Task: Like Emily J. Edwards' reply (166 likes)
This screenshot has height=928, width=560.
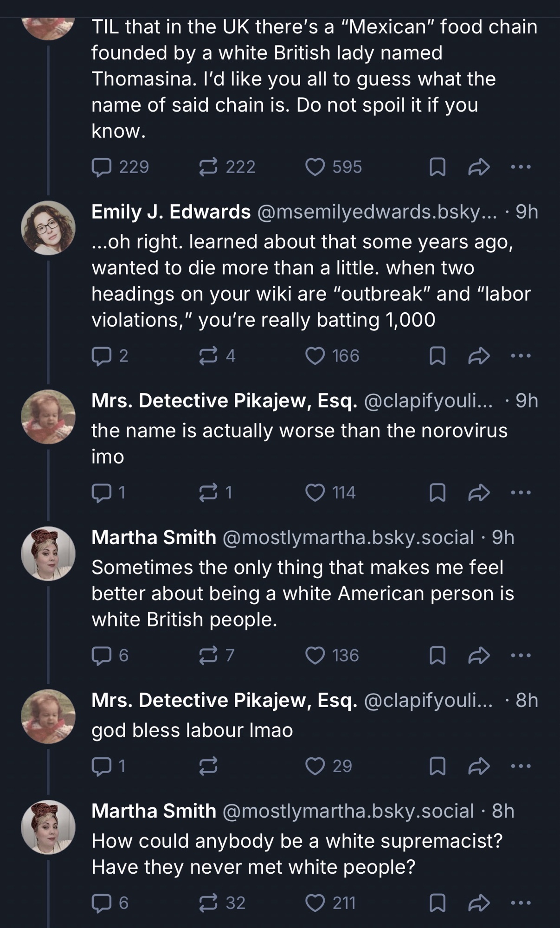Action: point(315,356)
